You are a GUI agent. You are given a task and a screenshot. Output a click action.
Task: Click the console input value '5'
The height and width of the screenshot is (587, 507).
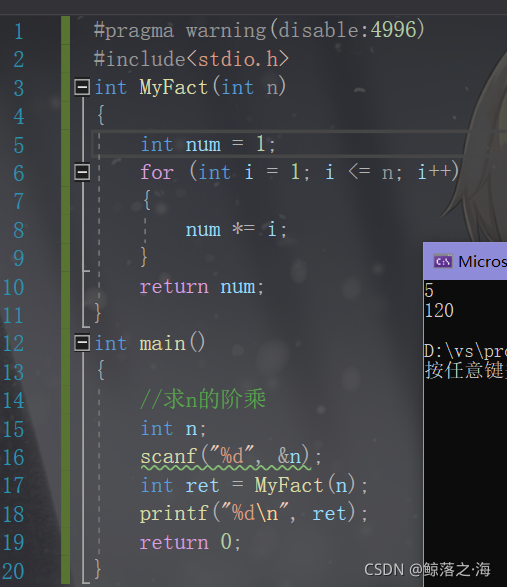429,290
